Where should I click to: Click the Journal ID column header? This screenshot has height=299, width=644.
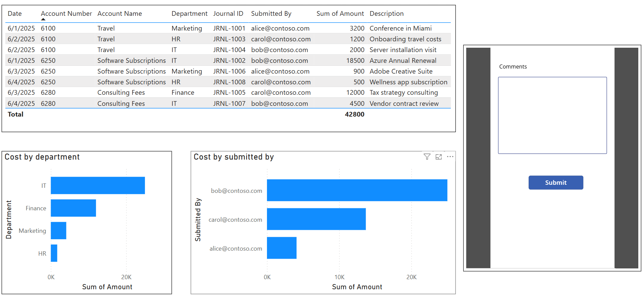point(228,14)
